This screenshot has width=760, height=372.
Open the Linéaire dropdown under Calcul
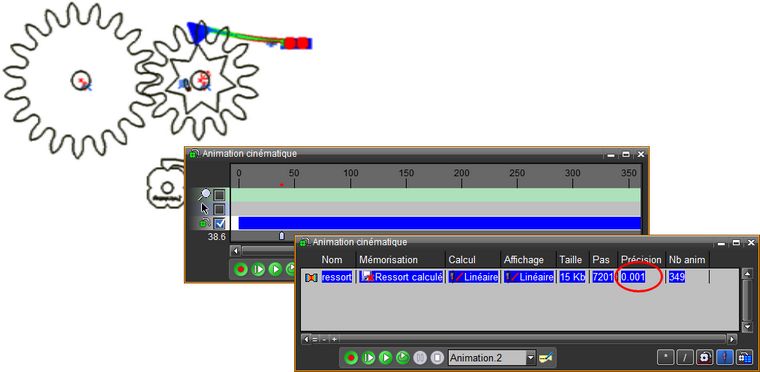pyautogui.click(x=474, y=277)
